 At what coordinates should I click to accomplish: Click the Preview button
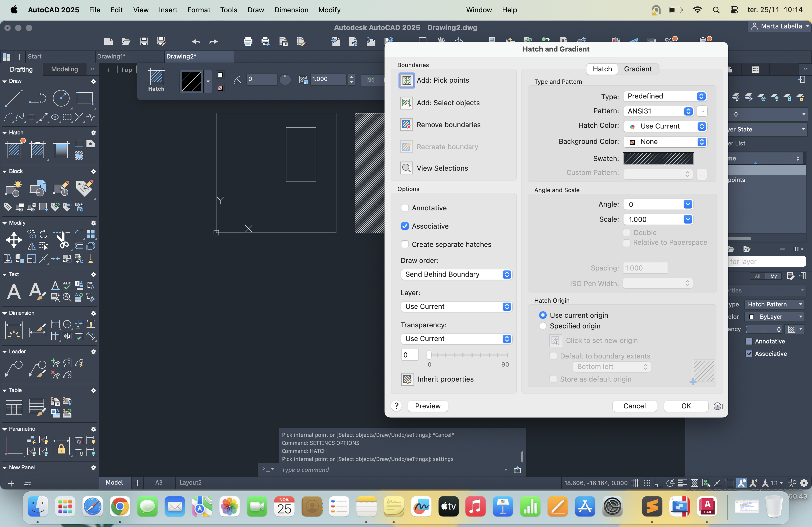pyautogui.click(x=427, y=406)
